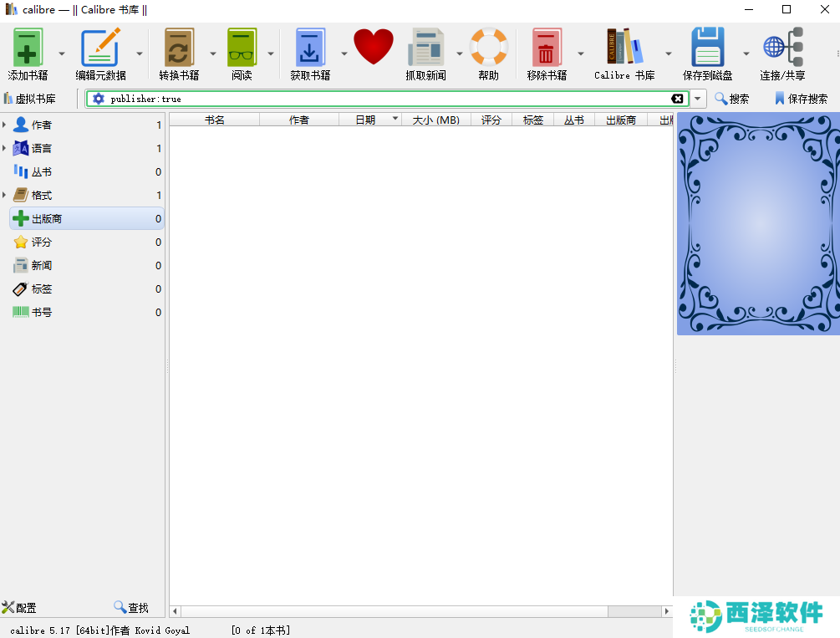840x638 pixels.
Task: Click the red heart donate icon
Action: pyautogui.click(x=374, y=47)
